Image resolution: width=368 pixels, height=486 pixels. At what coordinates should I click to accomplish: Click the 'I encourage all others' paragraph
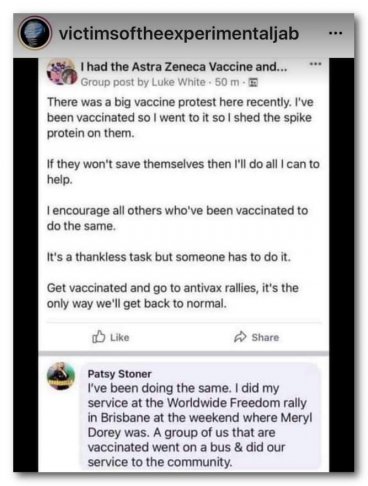tap(177, 218)
